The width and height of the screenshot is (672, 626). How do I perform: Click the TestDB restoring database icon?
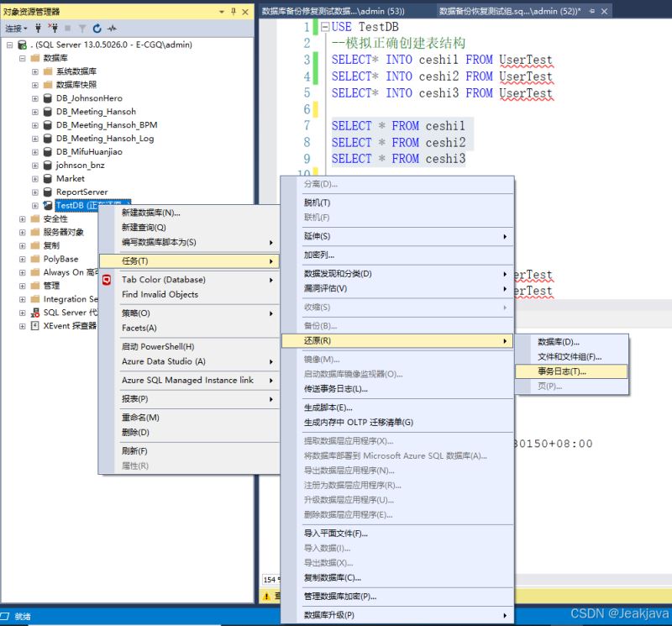click(48, 205)
